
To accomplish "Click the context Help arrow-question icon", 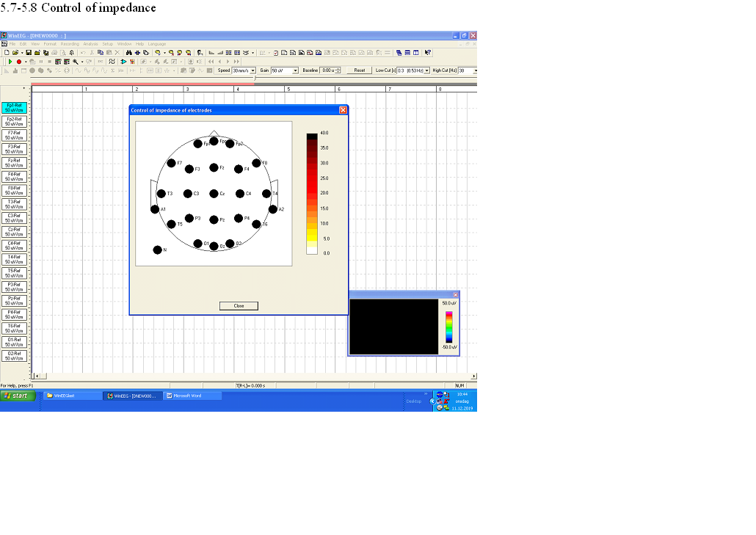I will pyautogui.click(x=428, y=53).
